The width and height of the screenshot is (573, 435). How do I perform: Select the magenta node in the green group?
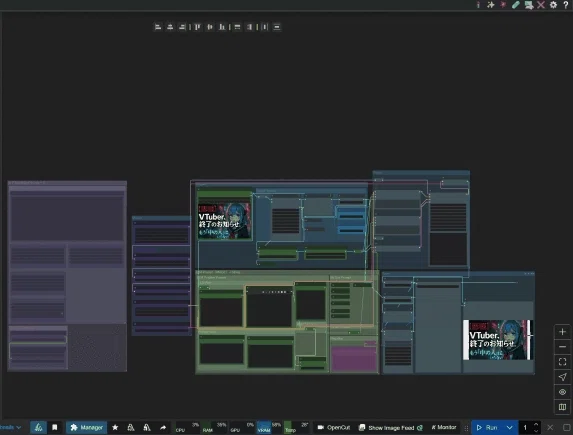tap(354, 358)
